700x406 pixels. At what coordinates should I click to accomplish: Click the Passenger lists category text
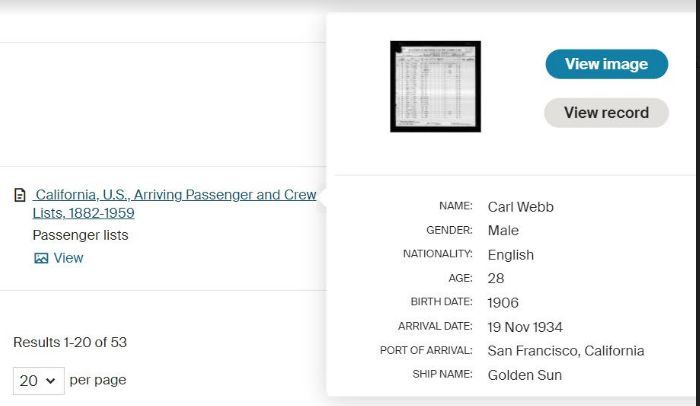pos(80,235)
